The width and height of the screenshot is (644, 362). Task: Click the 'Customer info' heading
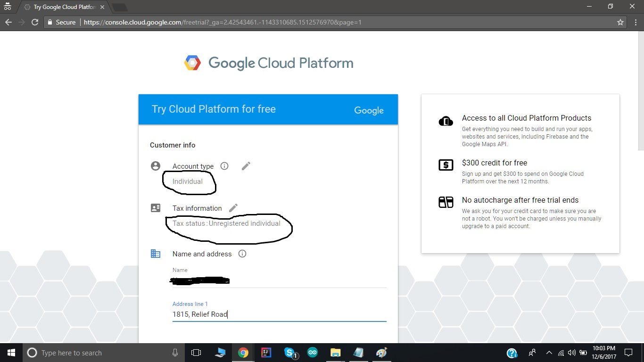(173, 145)
